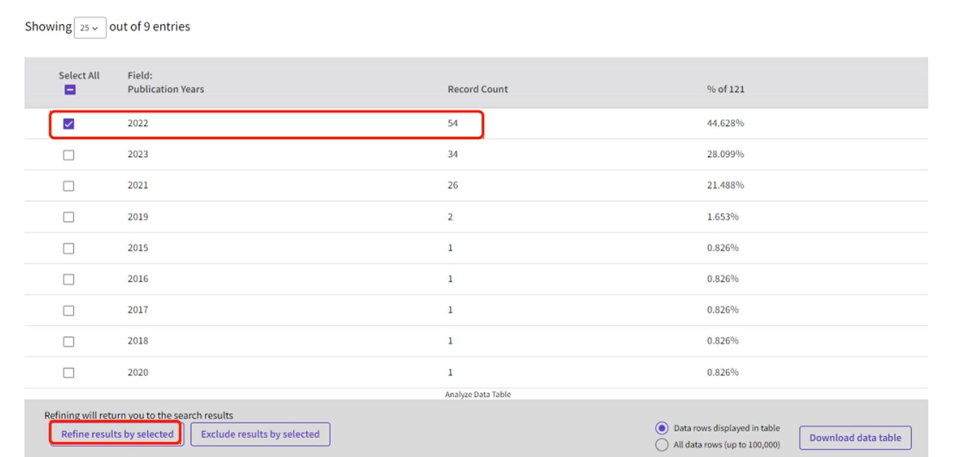The height and width of the screenshot is (457, 980).
Task: Tick the 2020 row checkbox
Action: (x=69, y=373)
